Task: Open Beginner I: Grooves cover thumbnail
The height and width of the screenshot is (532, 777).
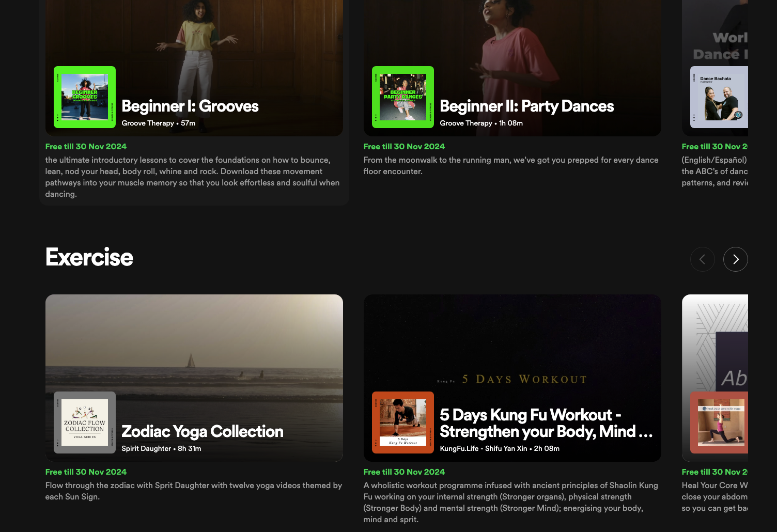Action: point(85,97)
